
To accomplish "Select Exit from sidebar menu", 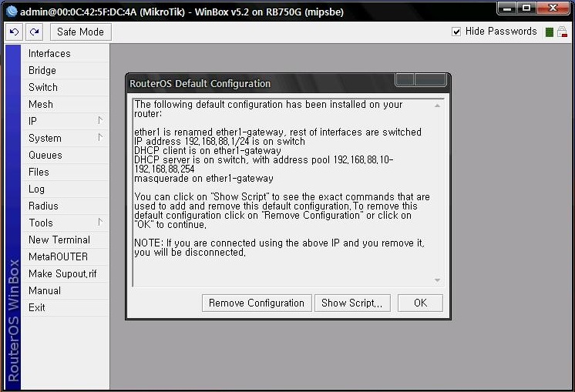I will tap(66, 307).
